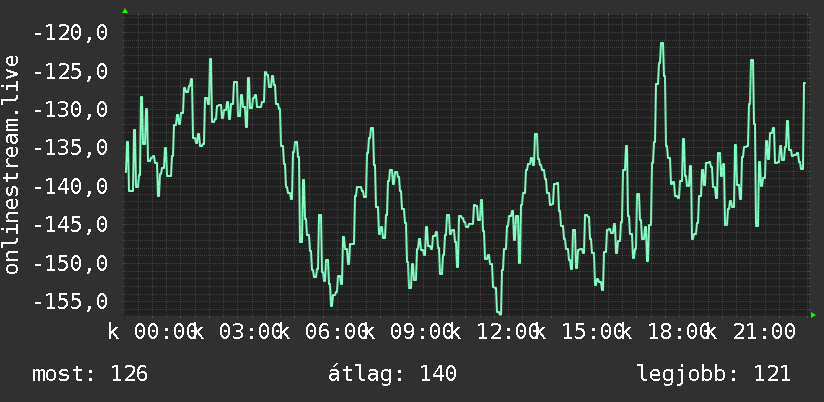Click the -125,0 y-axis label
The height and width of the screenshot is (402, 824).
point(70,71)
